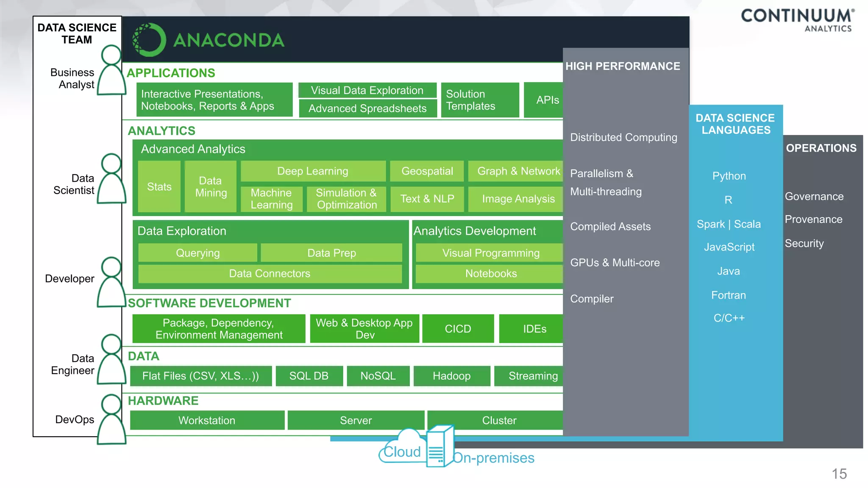The image size is (868, 488).
Task: Click the Data Scientist person icon
Action: [x=111, y=179]
